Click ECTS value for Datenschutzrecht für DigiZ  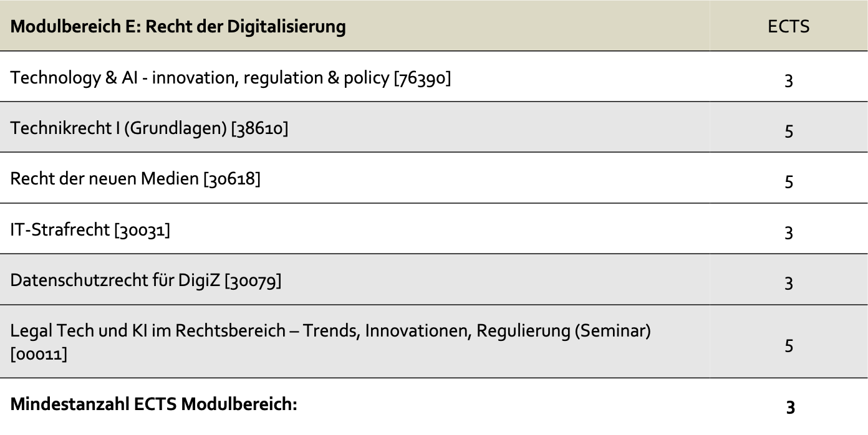(789, 282)
